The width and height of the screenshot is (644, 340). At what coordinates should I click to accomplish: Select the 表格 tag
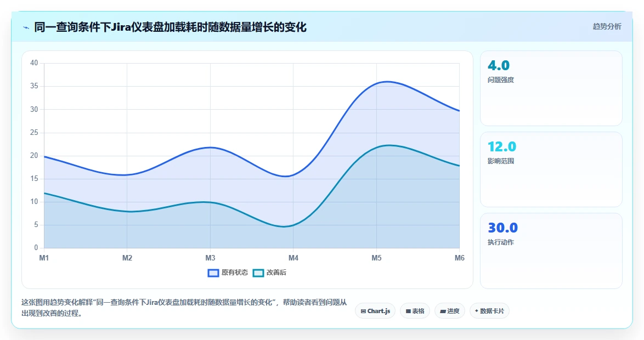tap(415, 311)
